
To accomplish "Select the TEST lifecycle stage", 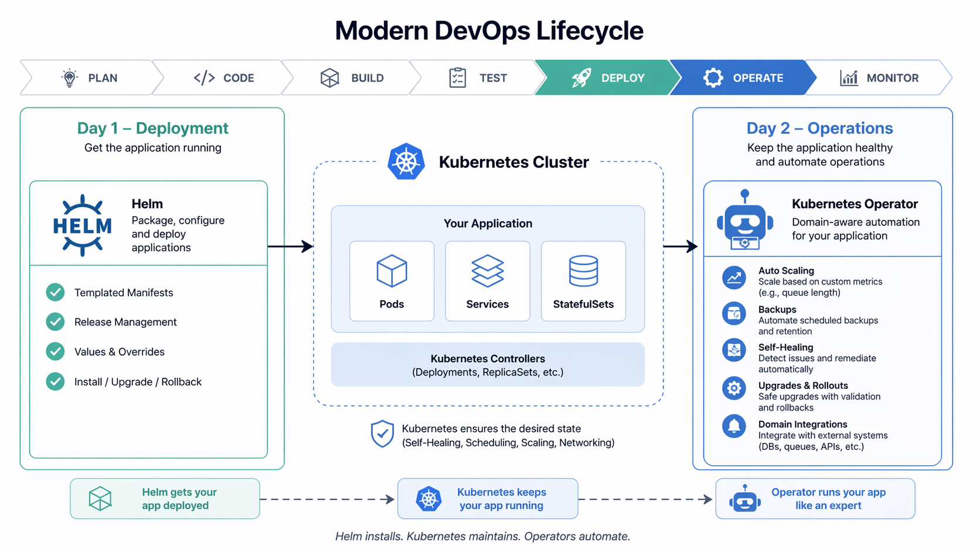I will click(478, 77).
